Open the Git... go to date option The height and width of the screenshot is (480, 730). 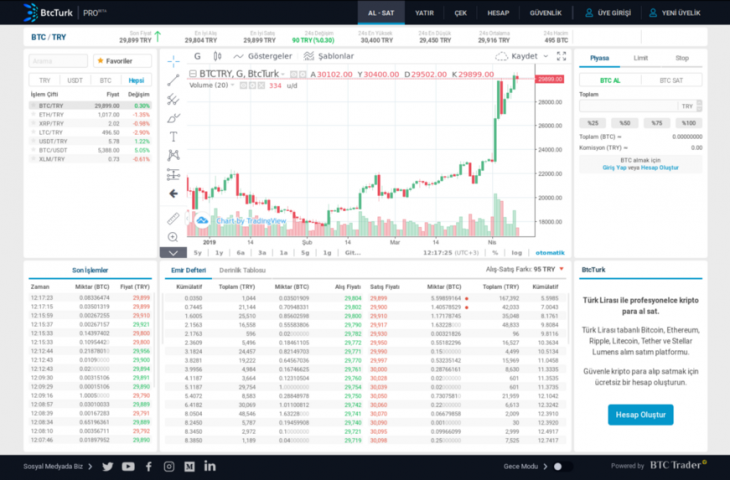pos(353,253)
